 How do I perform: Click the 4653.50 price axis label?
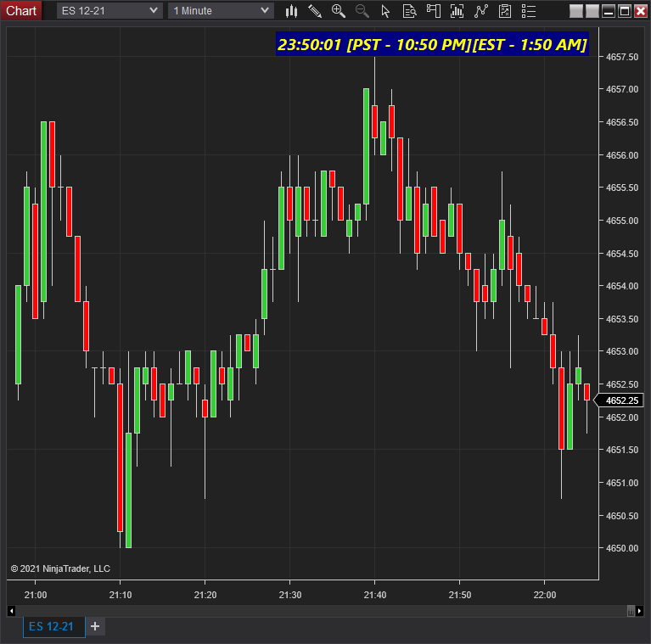[x=622, y=319]
